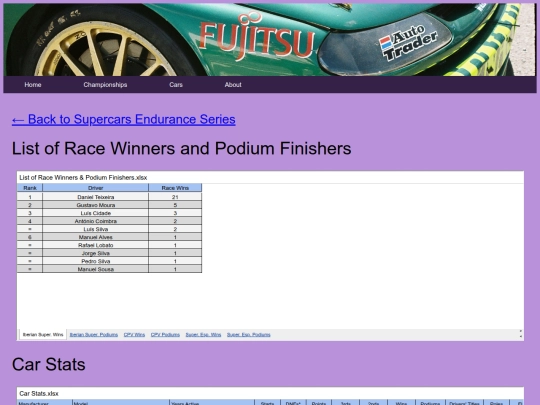Click the race wins value 21
Viewport: 540px width, 405px height.
(175, 197)
